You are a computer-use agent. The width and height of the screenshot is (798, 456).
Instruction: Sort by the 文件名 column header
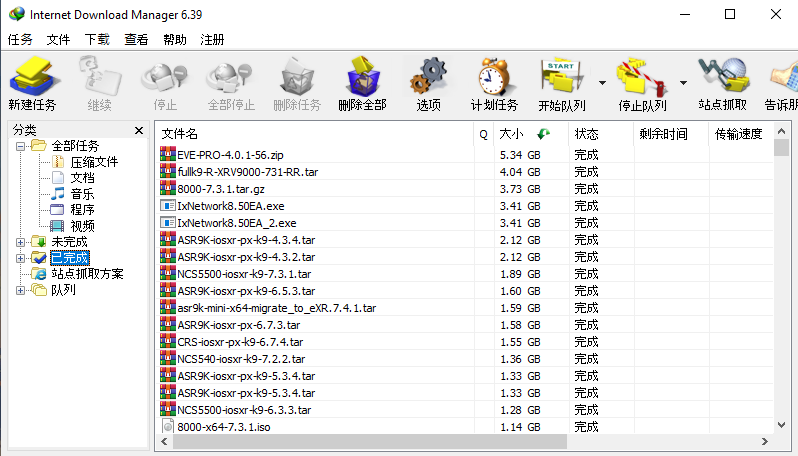181,134
